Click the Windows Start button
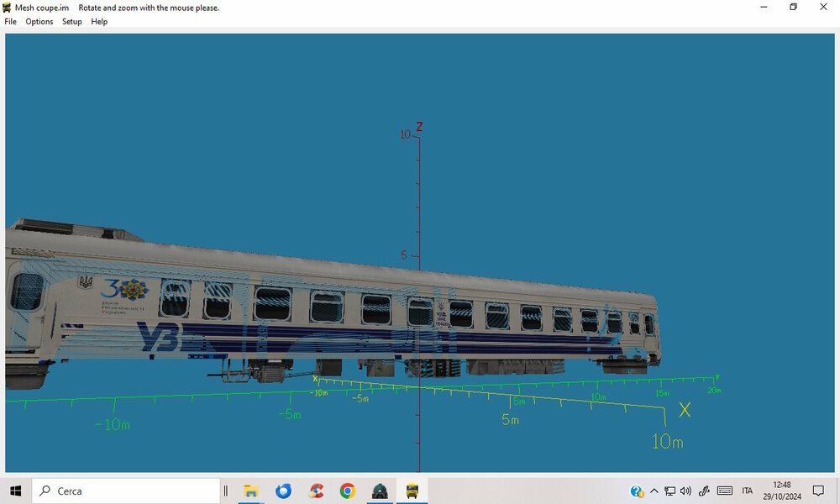840x504 pixels. 15,491
